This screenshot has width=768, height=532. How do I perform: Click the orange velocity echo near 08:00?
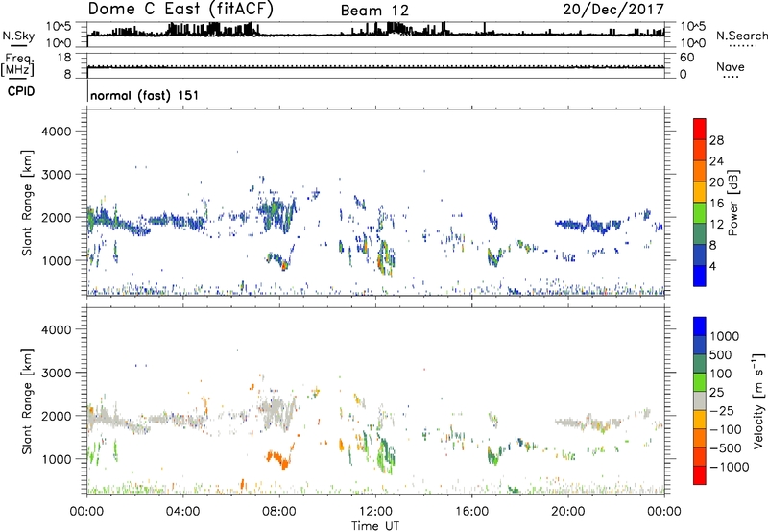(x=279, y=459)
